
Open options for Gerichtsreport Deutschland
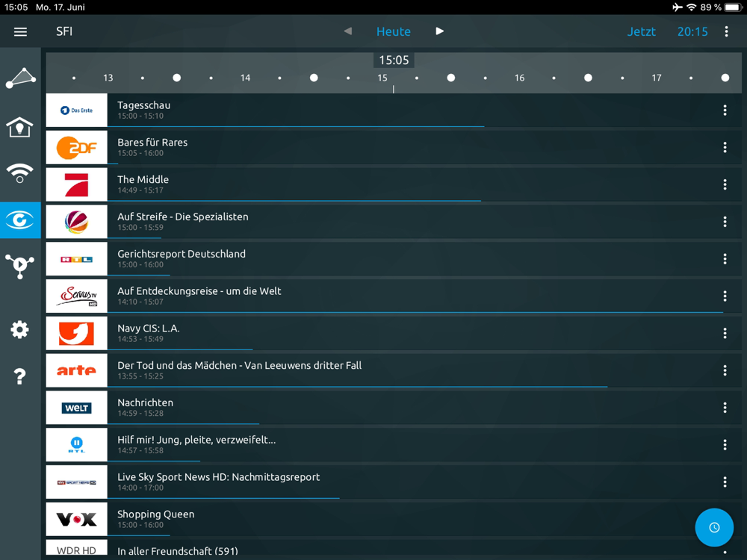(x=725, y=258)
